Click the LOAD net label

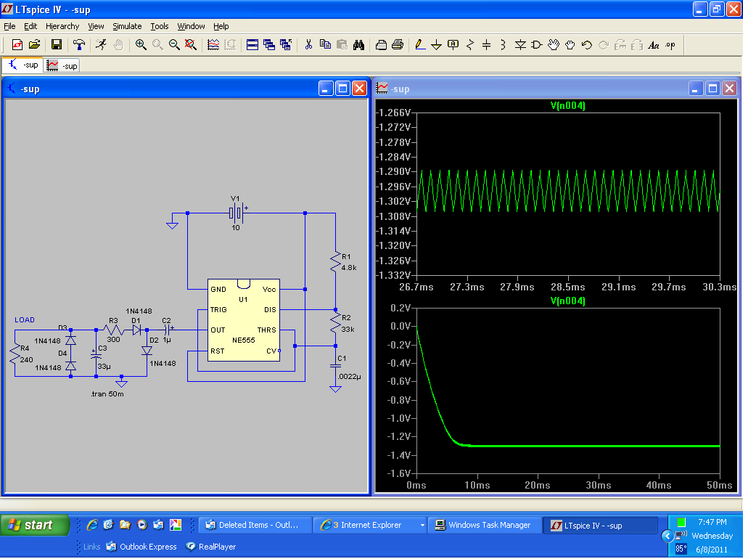25,319
